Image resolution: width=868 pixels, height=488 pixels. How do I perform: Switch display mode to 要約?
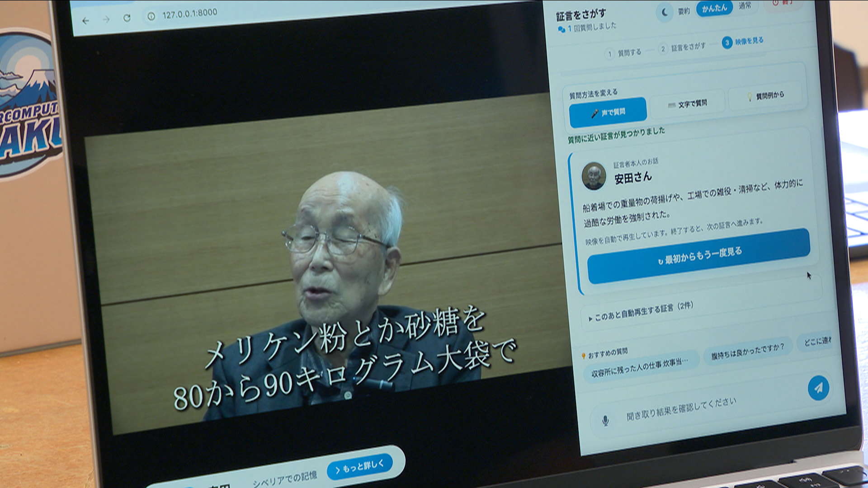[684, 11]
